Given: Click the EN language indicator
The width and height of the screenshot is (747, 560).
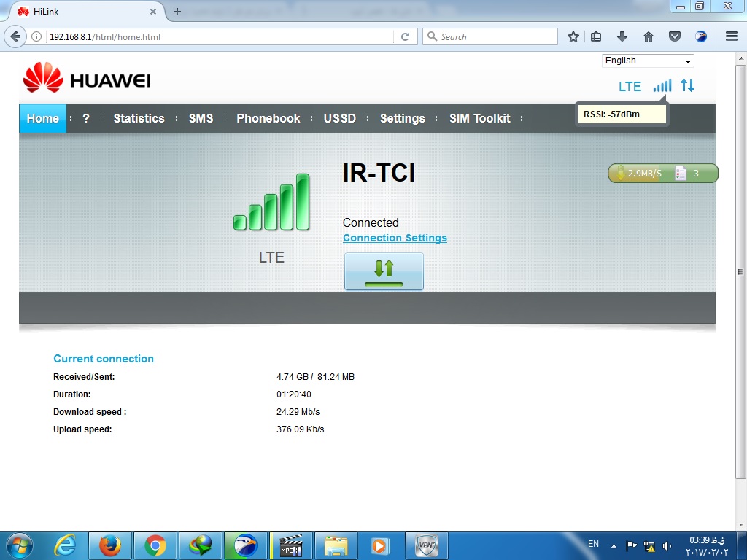Looking at the screenshot, I should (593, 544).
